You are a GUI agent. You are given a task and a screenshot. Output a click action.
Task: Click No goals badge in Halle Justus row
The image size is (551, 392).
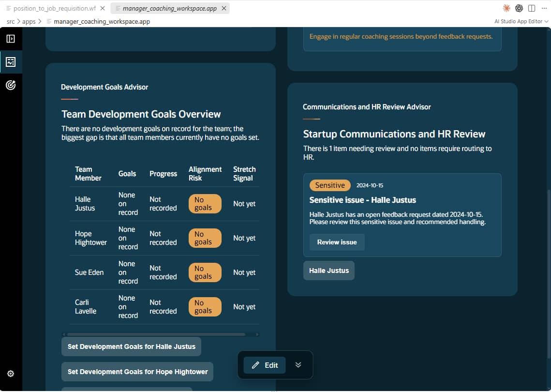click(x=205, y=204)
